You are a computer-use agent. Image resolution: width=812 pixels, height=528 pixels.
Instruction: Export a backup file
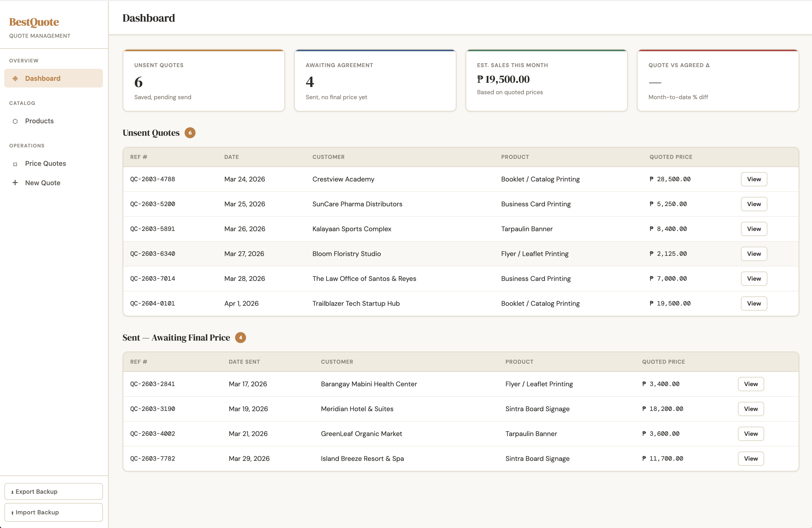pos(53,491)
